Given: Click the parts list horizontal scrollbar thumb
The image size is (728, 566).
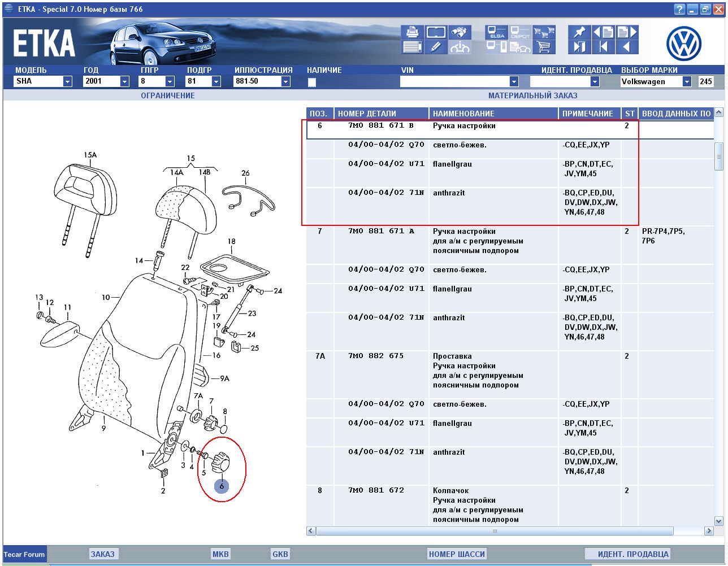Looking at the screenshot, I should tap(495, 531).
